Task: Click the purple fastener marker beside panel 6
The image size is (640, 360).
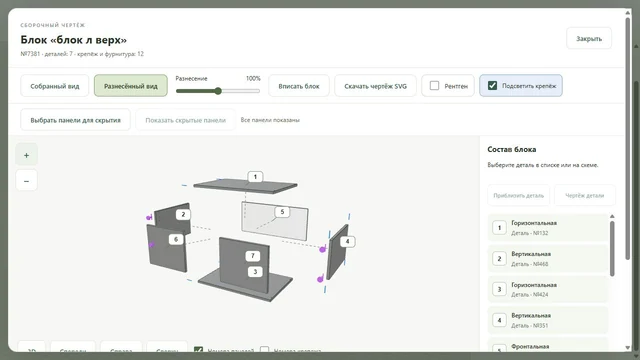Action: (151, 245)
